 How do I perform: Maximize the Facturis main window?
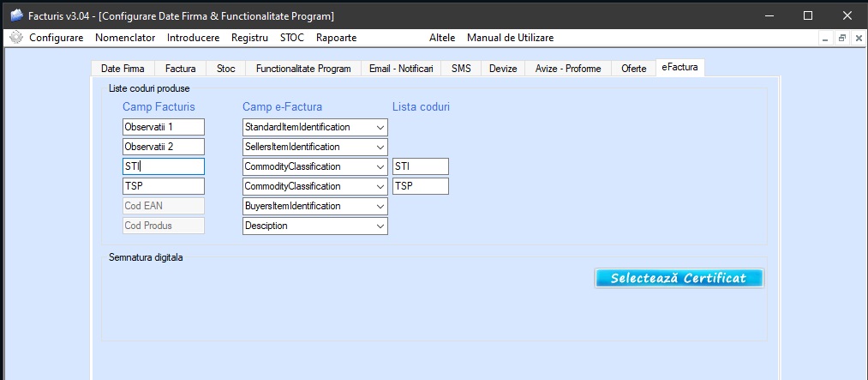click(808, 15)
